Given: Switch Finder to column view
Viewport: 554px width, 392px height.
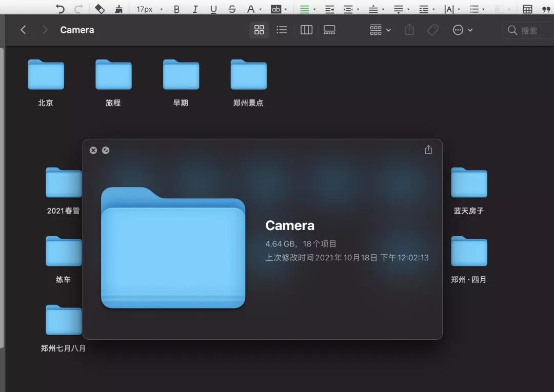Looking at the screenshot, I should pos(306,30).
